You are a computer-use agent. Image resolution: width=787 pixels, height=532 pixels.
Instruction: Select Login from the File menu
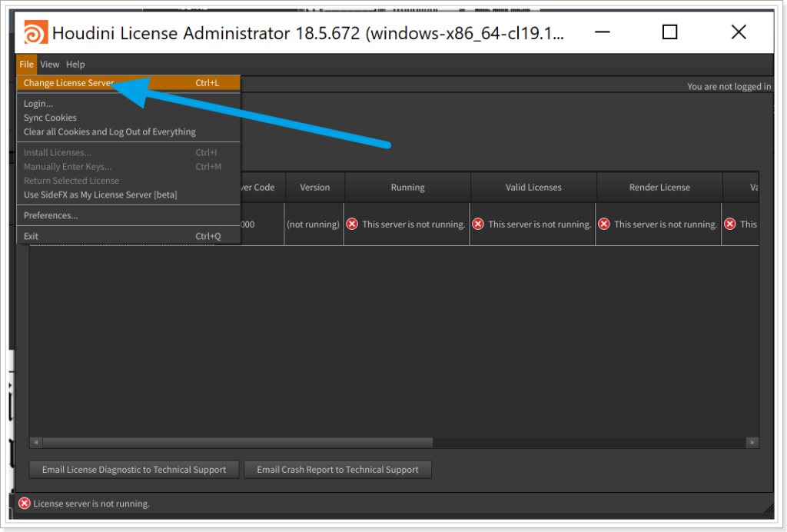click(38, 103)
